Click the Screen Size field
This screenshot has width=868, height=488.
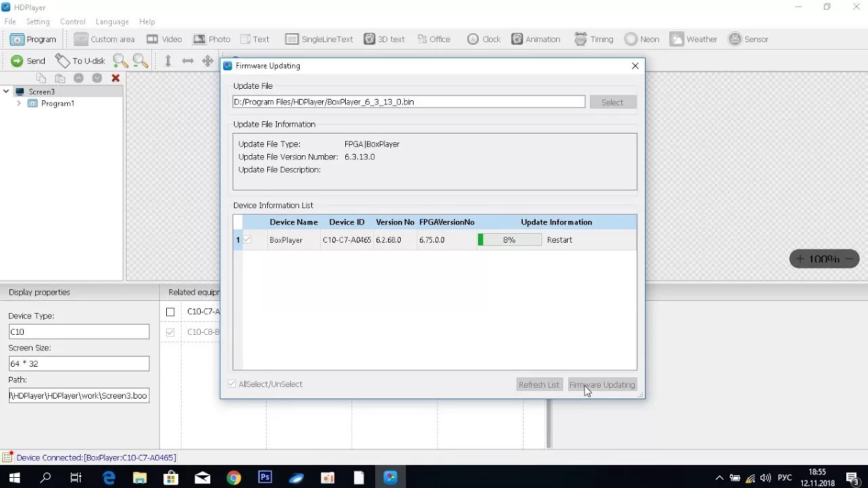pos(79,363)
